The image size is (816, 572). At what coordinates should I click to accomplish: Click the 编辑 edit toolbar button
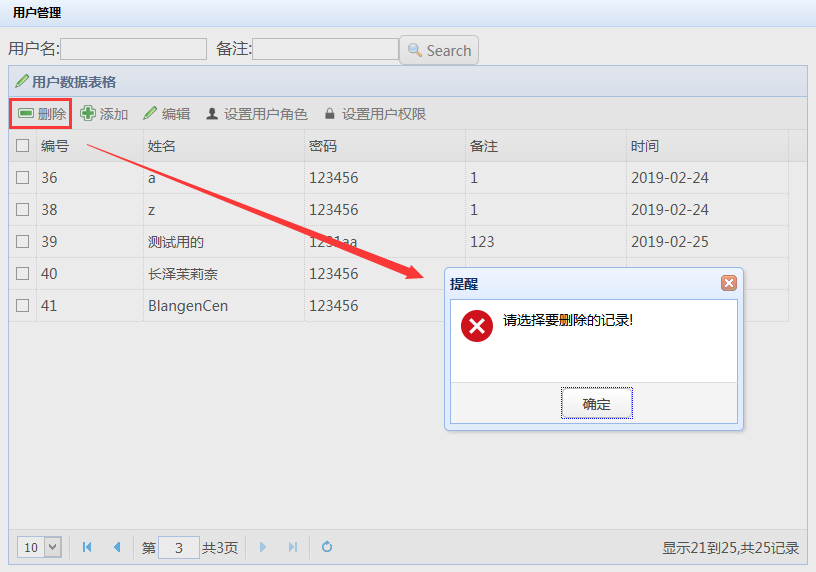[167, 113]
